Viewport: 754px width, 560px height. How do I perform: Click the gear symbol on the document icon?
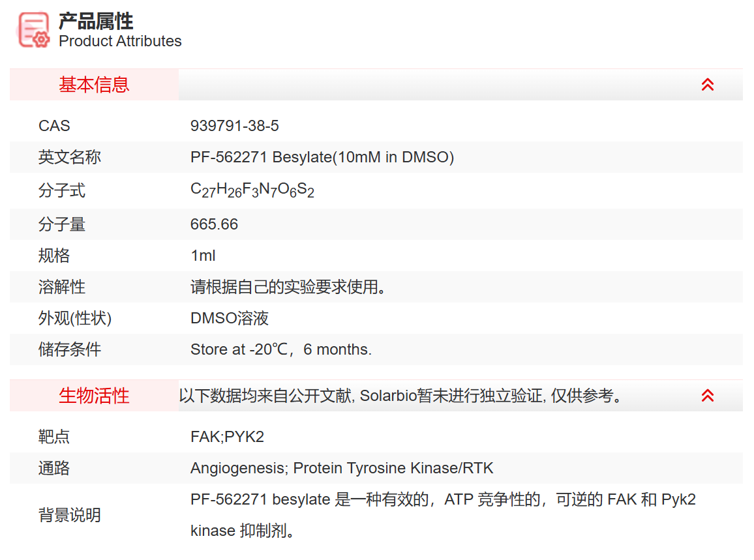pyautogui.click(x=42, y=40)
